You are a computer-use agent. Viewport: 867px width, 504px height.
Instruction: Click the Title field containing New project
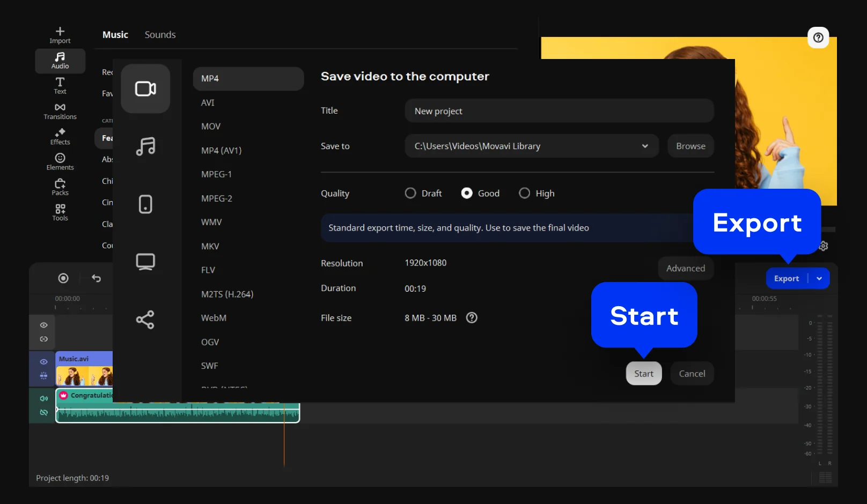(x=559, y=111)
